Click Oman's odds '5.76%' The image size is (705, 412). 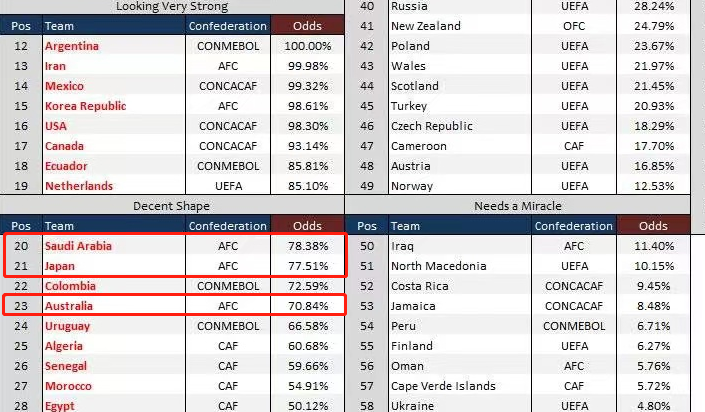(654, 366)
